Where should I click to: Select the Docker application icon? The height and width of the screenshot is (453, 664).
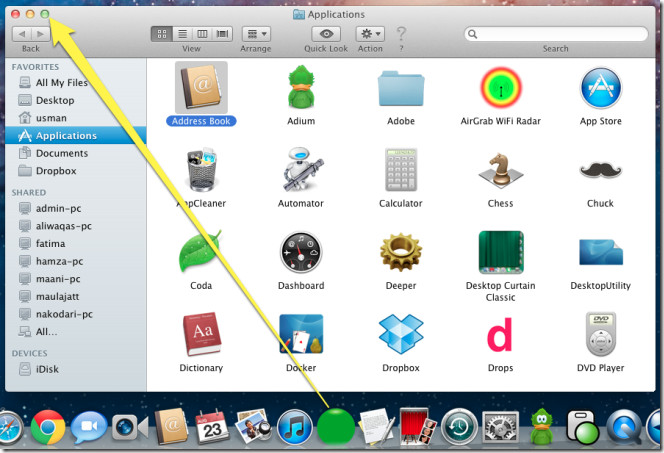[x=301, y=334]
